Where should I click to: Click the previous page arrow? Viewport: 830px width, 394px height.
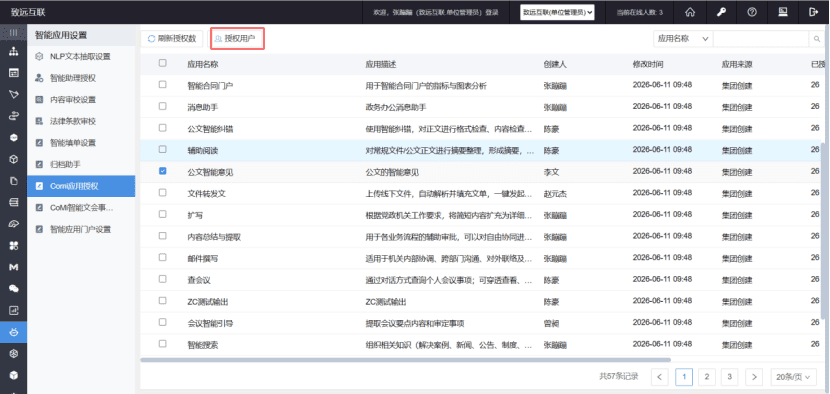(660, 377)
